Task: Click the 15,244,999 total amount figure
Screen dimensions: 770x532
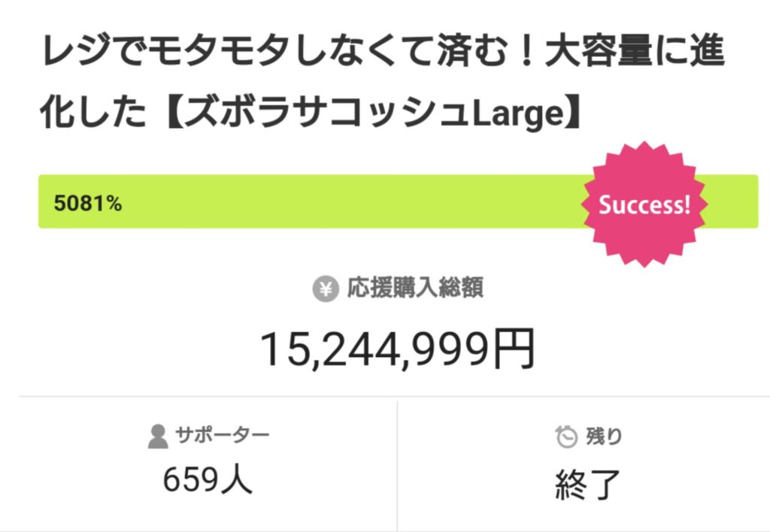Action: pos(374,349)
